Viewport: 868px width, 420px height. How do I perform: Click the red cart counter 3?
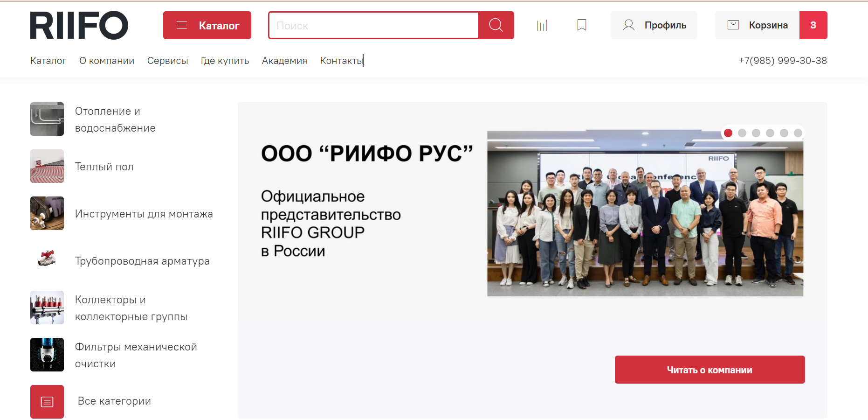point(813,25)
